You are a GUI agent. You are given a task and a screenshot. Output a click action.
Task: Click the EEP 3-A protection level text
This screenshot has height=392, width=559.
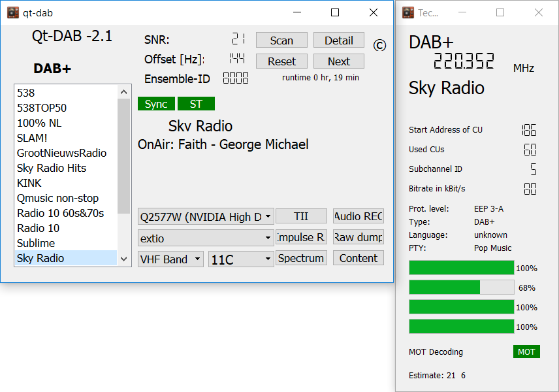[x=488, y=209]
